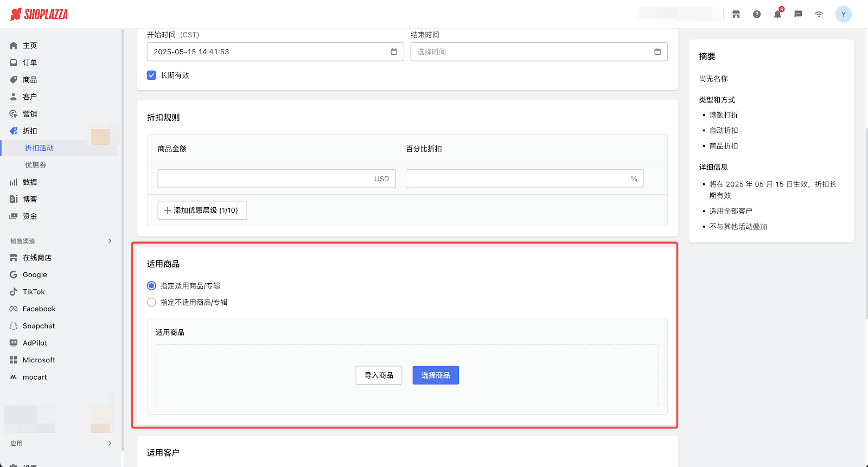Click the 导入商品 button
The image size is (868, 467).
379,375
